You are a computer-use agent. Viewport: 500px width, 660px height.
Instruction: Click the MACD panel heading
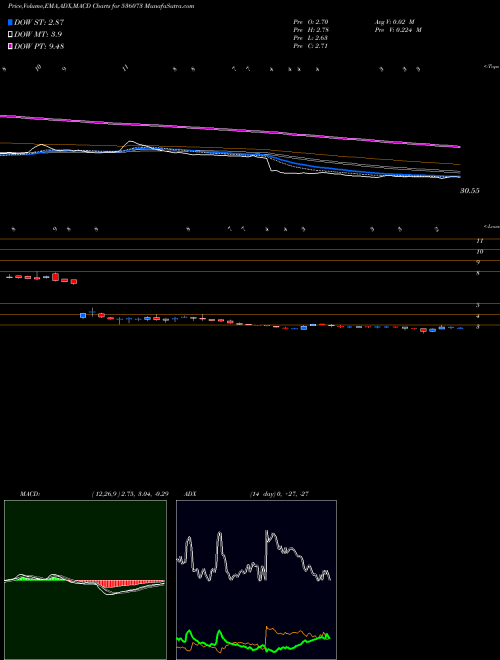coord(30,494)
